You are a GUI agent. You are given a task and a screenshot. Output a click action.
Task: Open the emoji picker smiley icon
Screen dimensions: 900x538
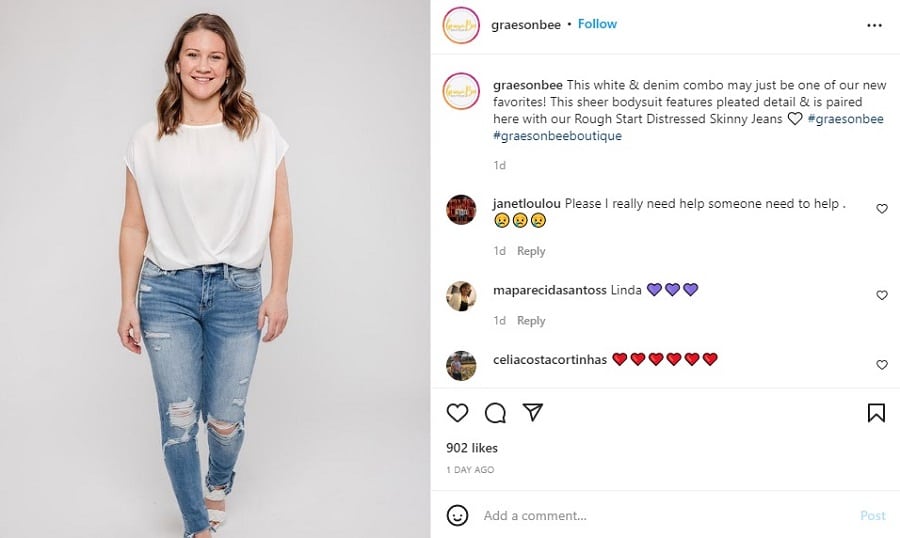pyautogui.click(x=457, y=515)
